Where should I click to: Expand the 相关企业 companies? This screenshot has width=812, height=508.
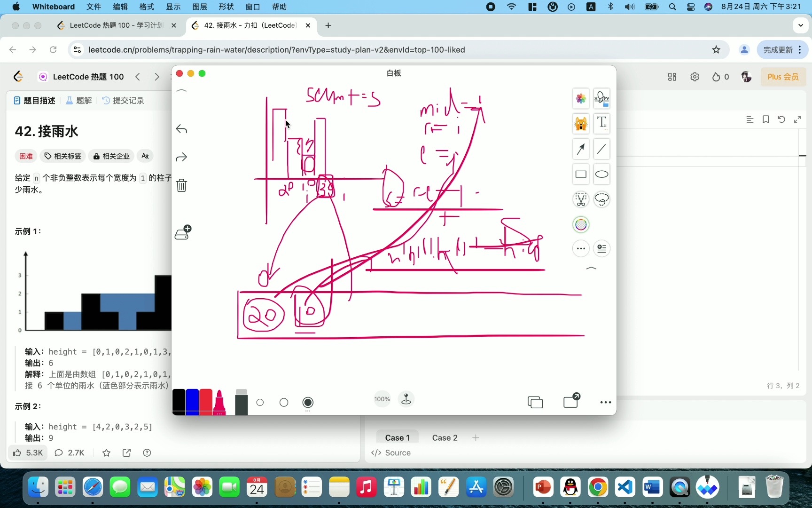pos(111,156)
